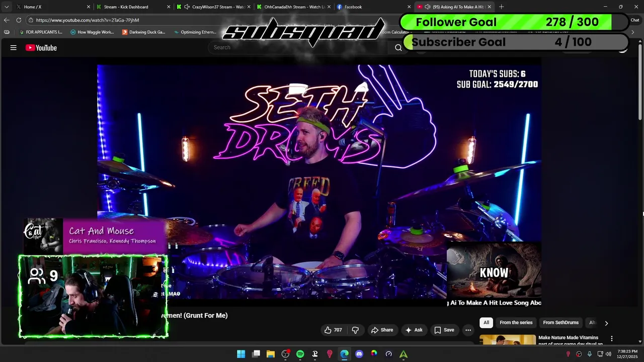Dislike the video with thumbs-down
The image size is (644, 362).
355,330
